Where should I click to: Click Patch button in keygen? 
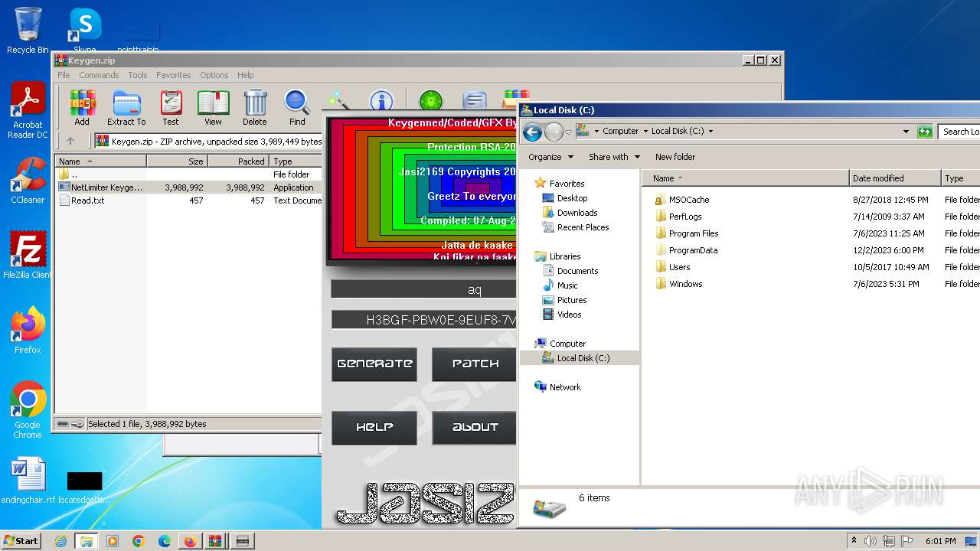point(474,364)
